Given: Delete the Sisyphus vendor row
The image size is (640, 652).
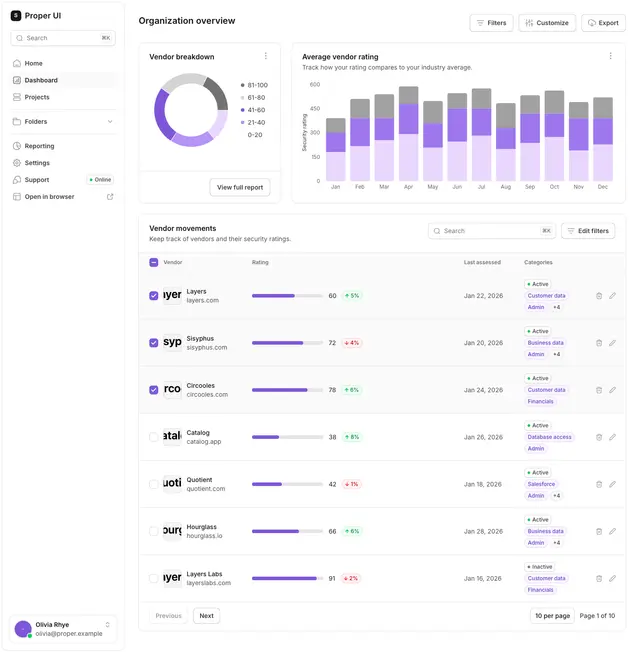Looking at the screenshot, I should click(x=599, y=343).
